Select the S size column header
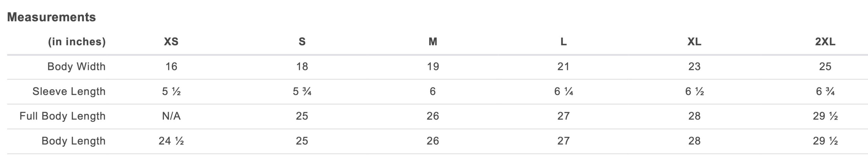Viewport: 868px width, 164px height. [x=302, y=41]
